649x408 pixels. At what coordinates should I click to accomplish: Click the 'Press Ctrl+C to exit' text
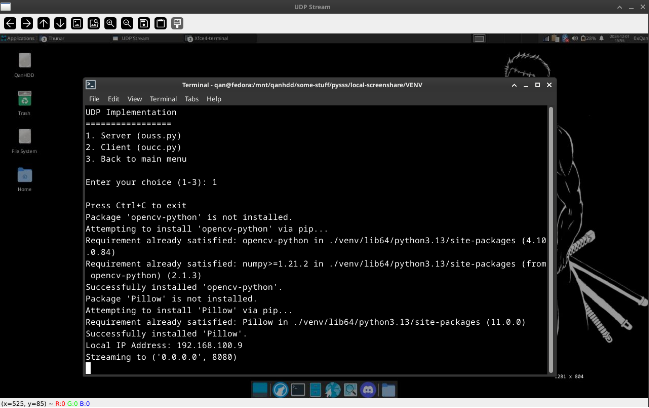[136, 205]
